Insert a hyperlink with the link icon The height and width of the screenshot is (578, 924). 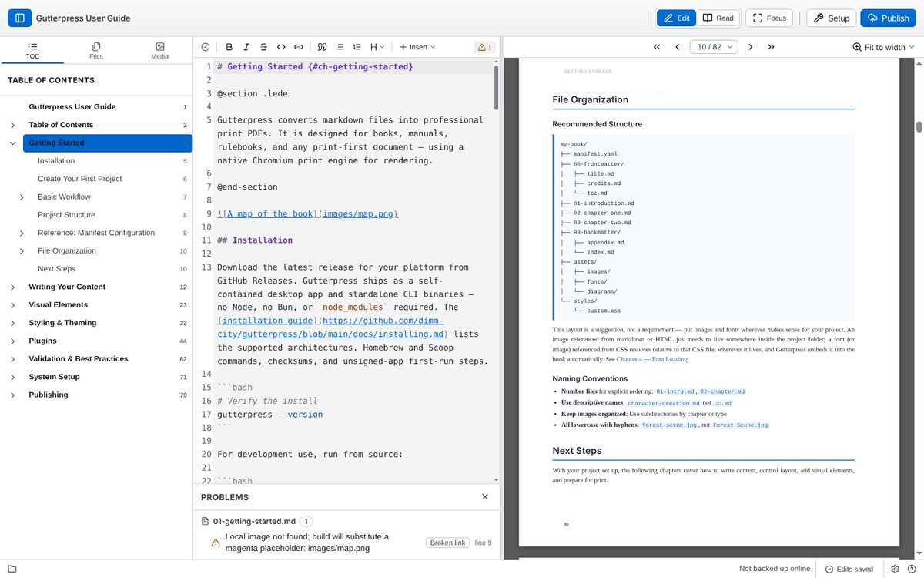[x=299, y=47]
